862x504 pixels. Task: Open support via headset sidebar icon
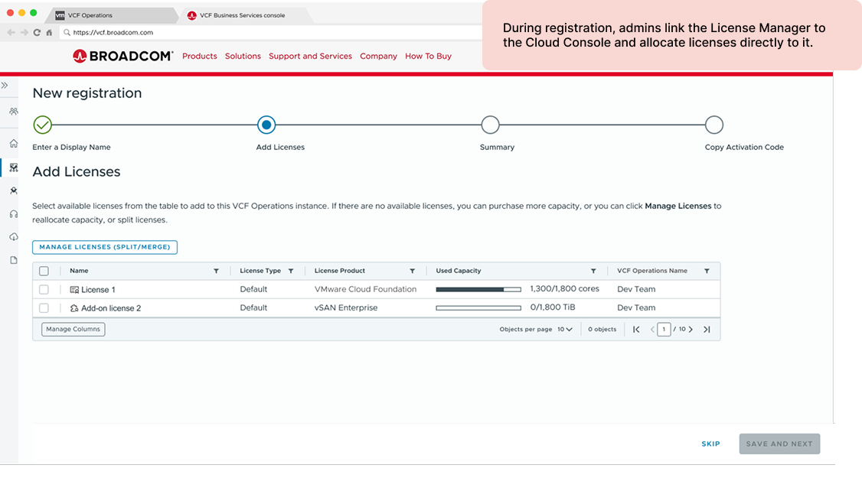(x=14, y=214)
